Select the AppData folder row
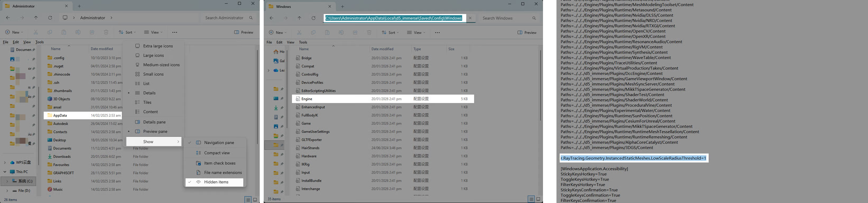 [x=82, y=115]
